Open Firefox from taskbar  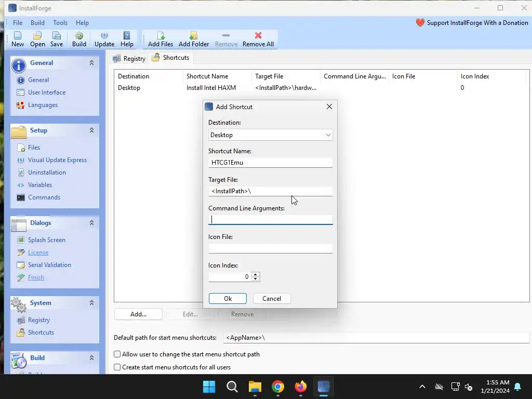click(301, 387)
